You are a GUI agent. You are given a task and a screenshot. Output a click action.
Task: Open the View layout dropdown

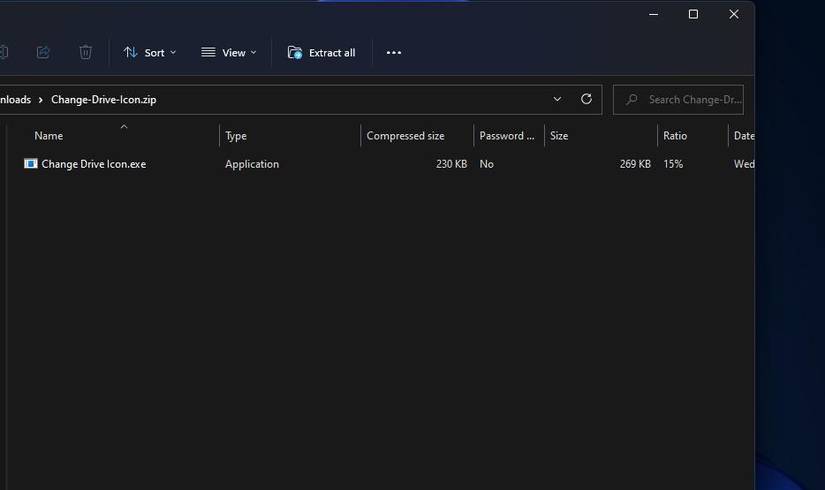pyautogui.click(x=229, y=53)
